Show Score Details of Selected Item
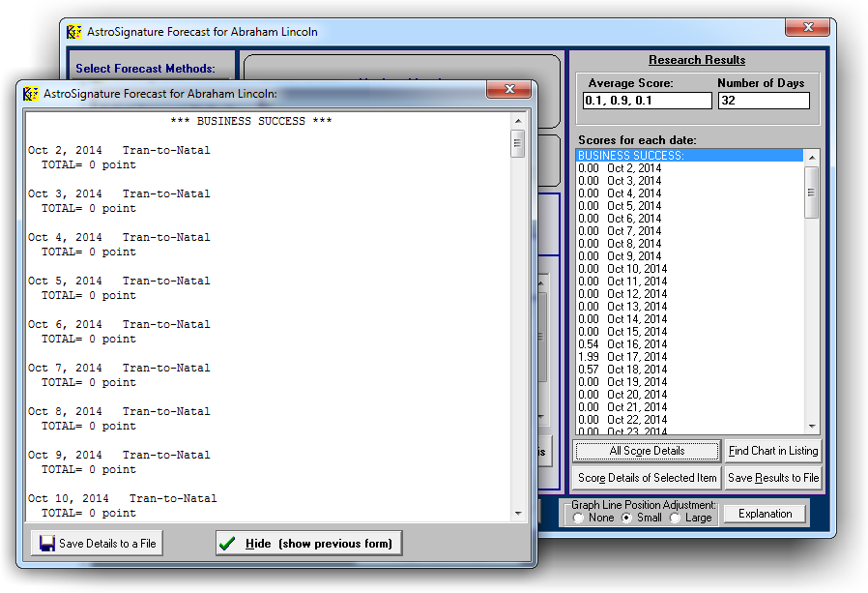868x593 pixels. 647,478
